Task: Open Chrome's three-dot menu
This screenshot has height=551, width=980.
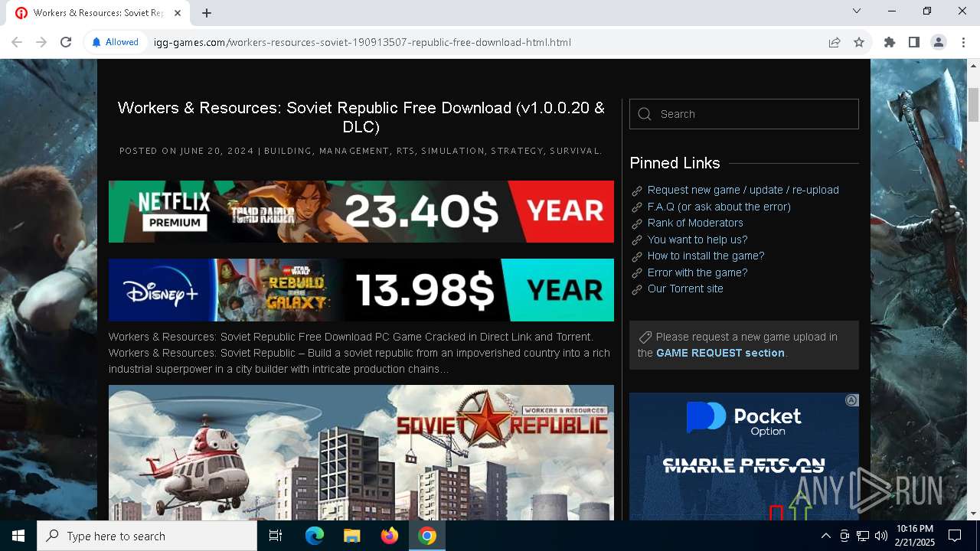Action: 963,42
